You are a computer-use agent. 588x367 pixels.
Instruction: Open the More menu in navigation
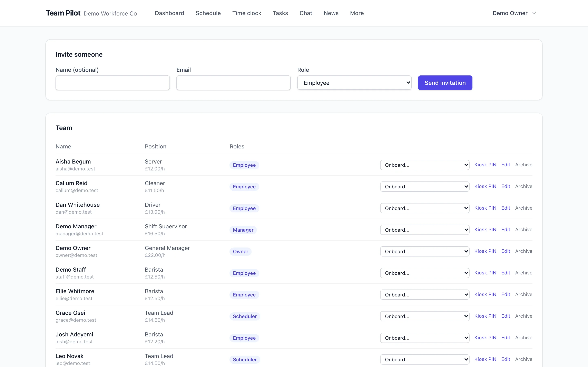pyautogui.click(x=357, y=13)
